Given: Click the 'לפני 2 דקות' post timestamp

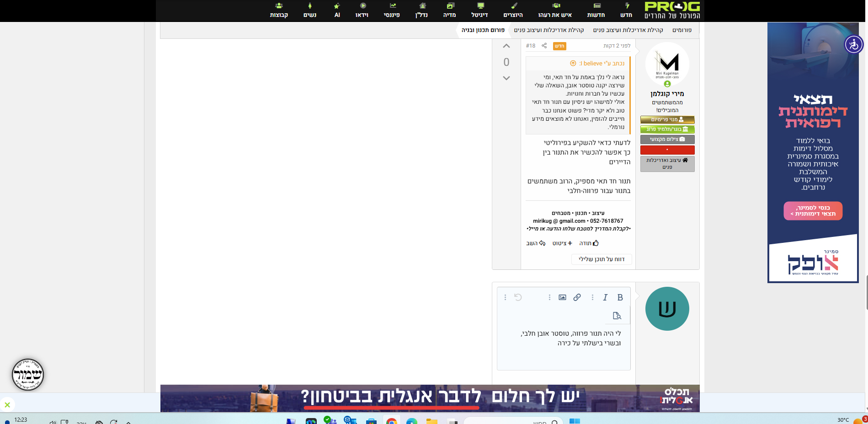Looking at the screenshot, I should pos(617,46).
